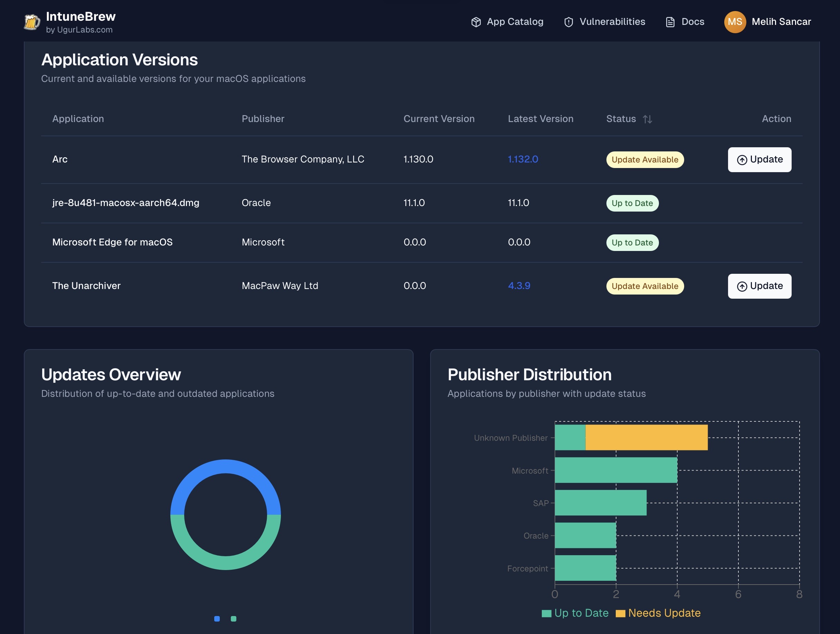Viewport: 840px width, 634px height.
Task: Click the App Catalog box icon
Action: coord(476,22)
